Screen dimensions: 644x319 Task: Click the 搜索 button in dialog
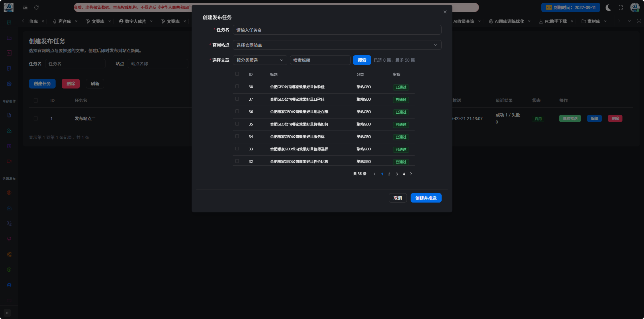coord(362,60)
